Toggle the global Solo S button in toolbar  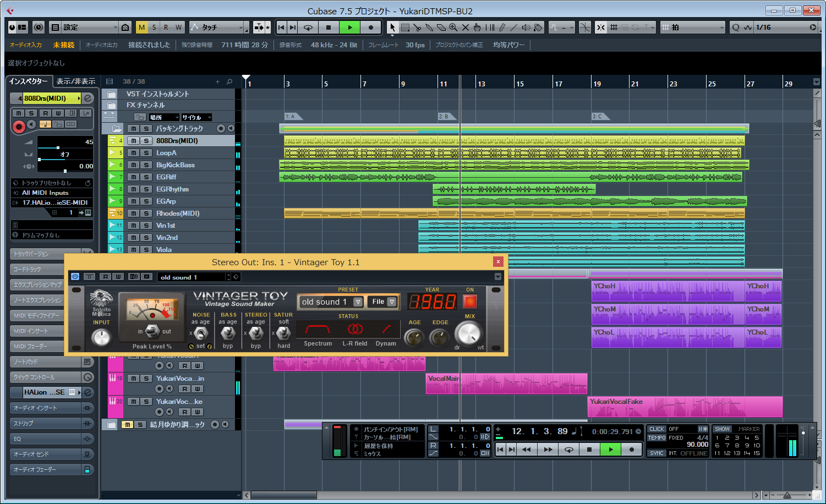pyautogui.click(x=154, y=27)
